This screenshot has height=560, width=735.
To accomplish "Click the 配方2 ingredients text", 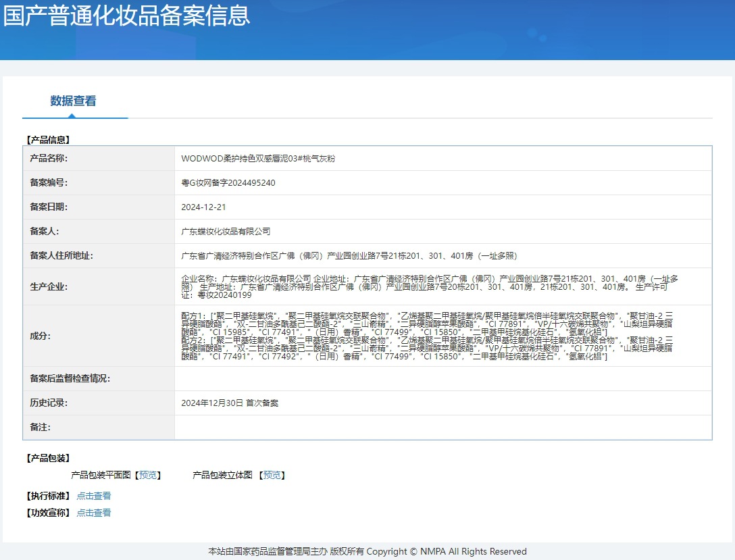I will tap(427, 348).
